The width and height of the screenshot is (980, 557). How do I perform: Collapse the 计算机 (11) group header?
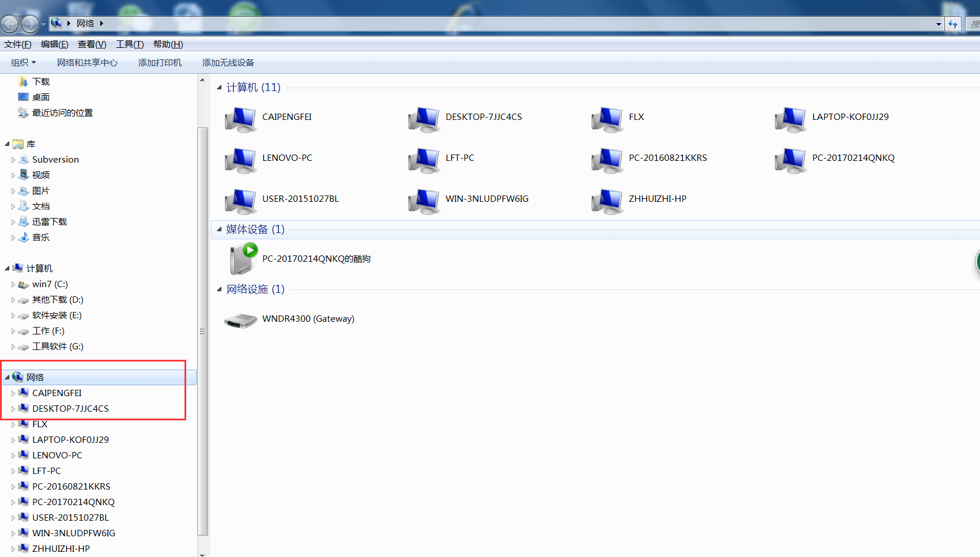pos(219,88)
